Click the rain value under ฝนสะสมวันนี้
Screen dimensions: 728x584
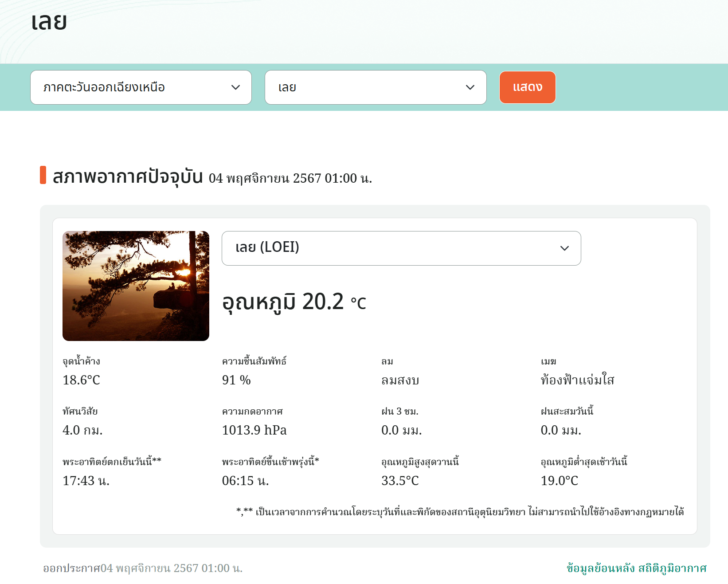coord(561,430)
